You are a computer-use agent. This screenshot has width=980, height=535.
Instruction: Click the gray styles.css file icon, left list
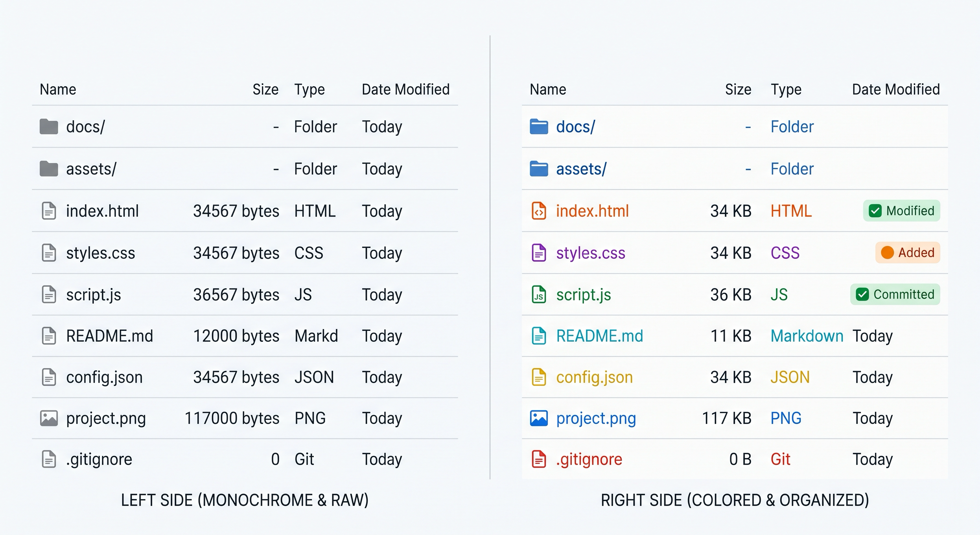[49, 253]
